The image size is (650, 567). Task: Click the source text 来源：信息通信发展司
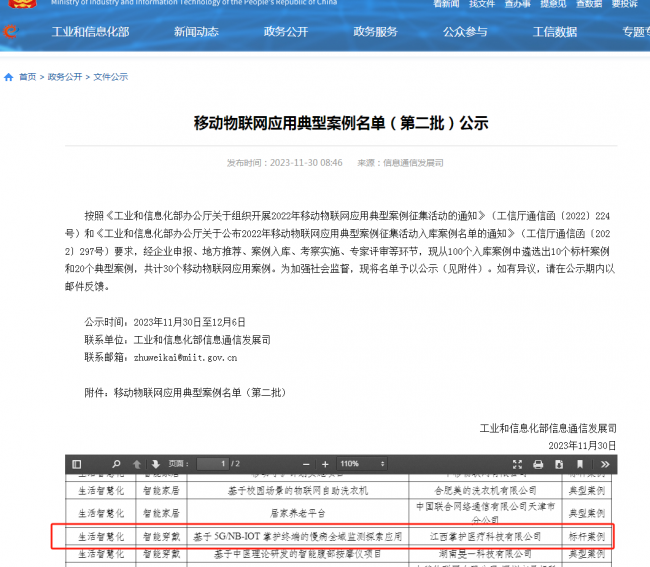click(x=400, y=162)
